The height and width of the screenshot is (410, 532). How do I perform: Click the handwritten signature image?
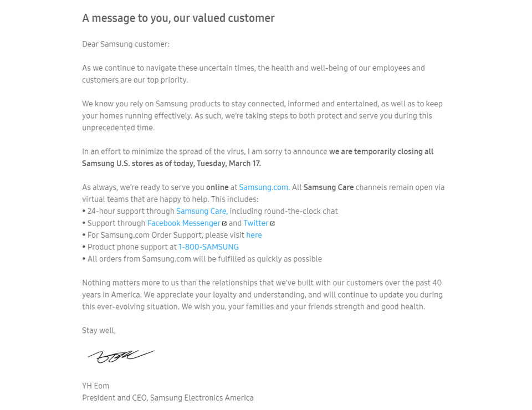click(121, 356)
